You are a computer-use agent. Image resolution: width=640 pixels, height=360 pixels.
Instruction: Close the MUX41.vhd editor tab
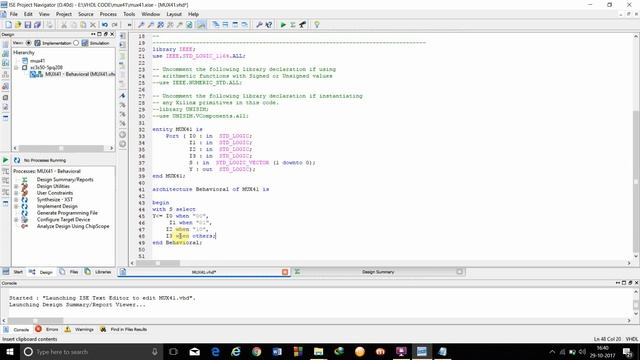pos(285,272)
